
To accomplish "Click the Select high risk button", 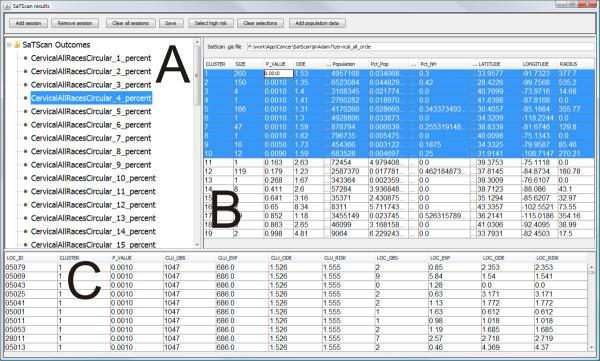I will click(211, 23).
